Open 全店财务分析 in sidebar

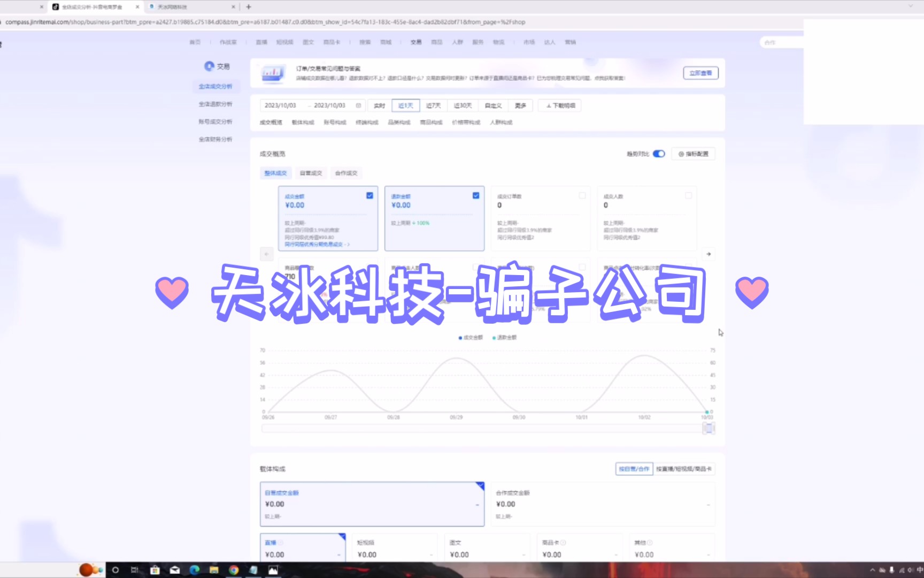215,139
